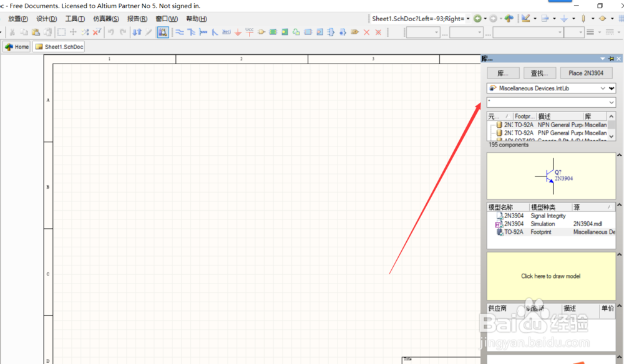Select the Place Port yellow icon
Viewport: 624px width, 364px height.
[354, 32]
